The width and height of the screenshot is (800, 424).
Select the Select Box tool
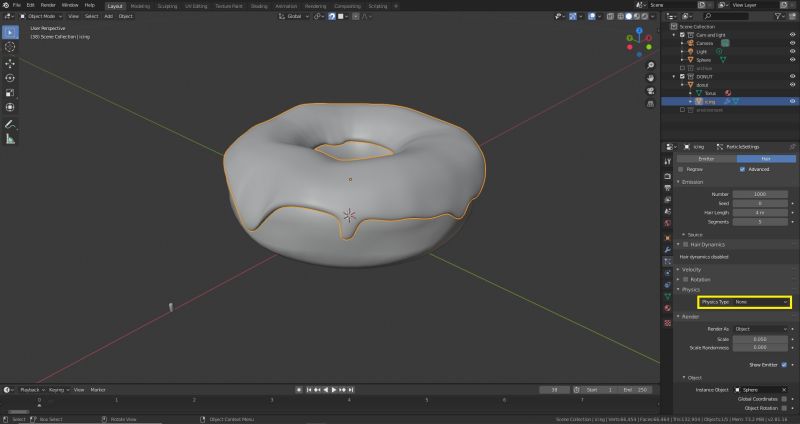[x=10, y=32]
